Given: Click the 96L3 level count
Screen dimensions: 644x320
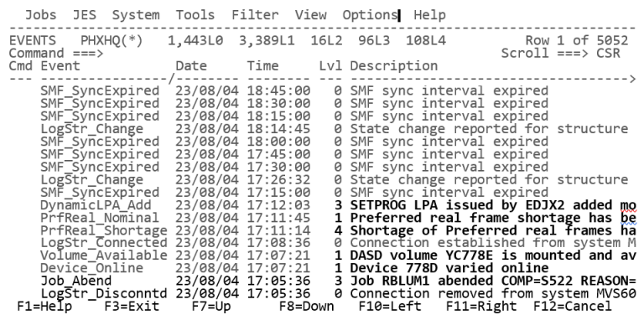Looking at the screenshot, I should click(374, 40).
